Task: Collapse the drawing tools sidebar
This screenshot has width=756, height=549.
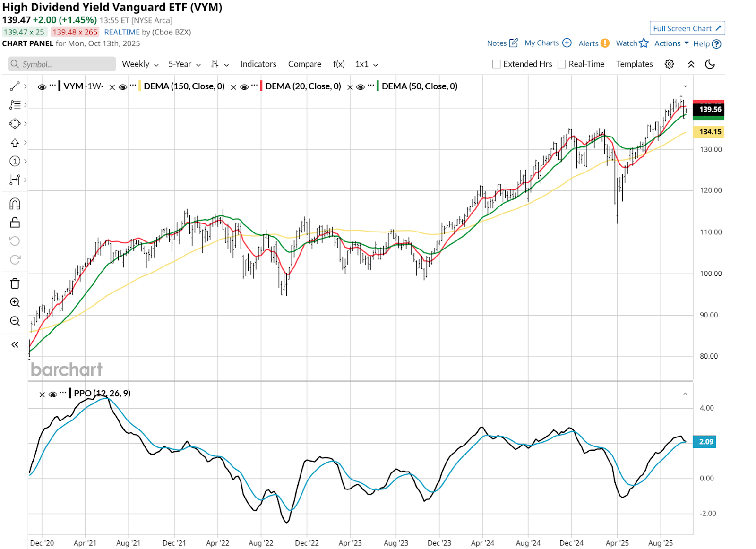Action: click(x=15, y=344)
